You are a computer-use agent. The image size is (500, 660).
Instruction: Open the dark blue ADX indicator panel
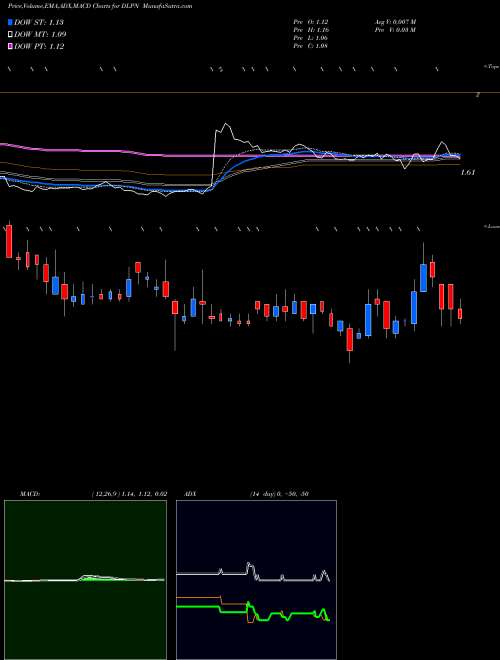(256, 580)
